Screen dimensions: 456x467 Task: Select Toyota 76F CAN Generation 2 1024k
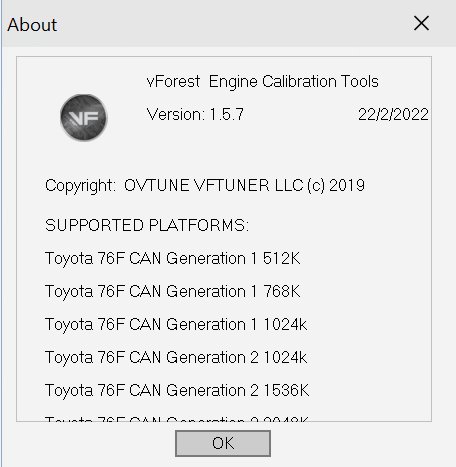click(176, 357)
